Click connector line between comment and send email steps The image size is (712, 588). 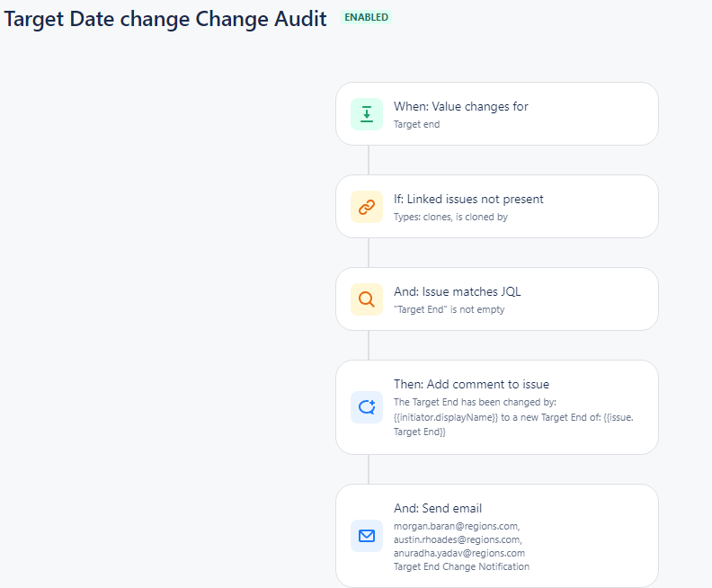click(369, 469)
